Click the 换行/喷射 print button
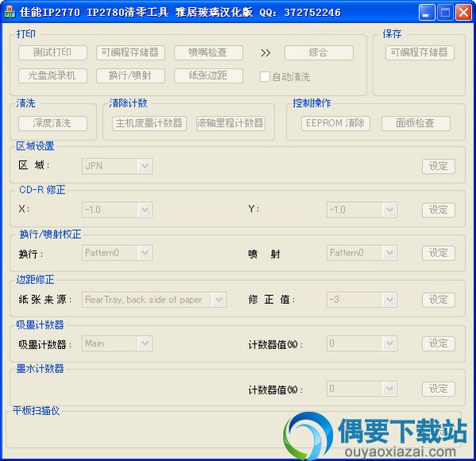 pos(131,75)
